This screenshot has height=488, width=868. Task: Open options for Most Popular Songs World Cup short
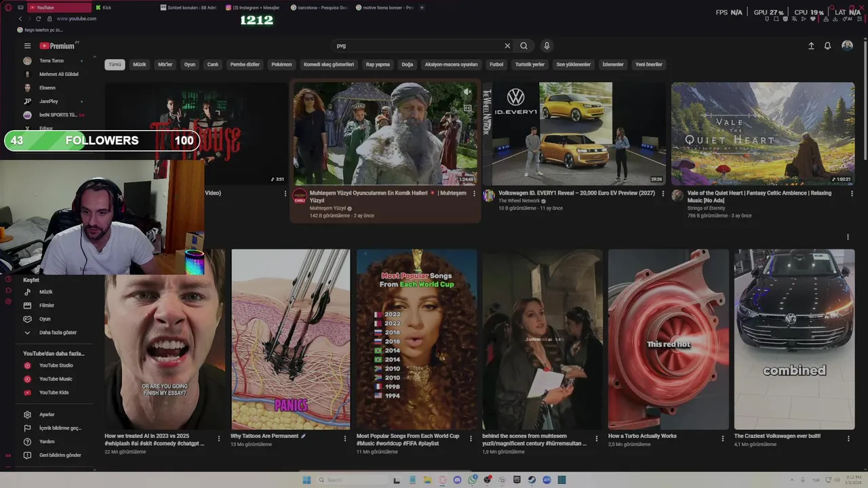coord(471,439)
